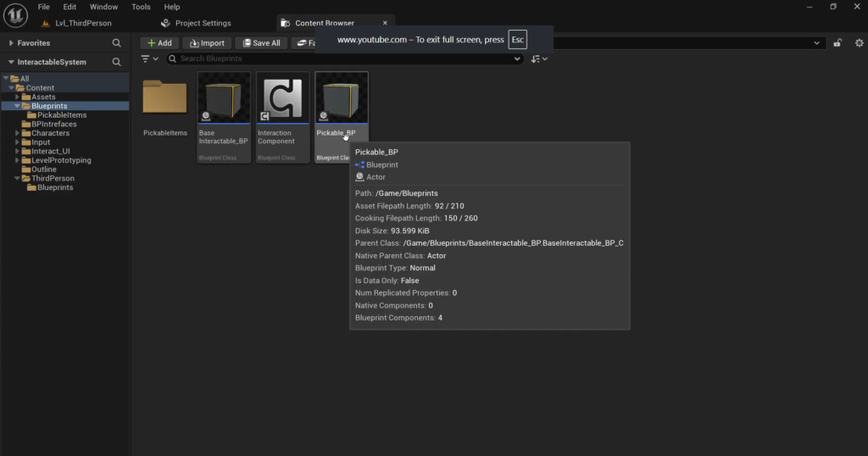The image size is (868, 456).
Task: Select the Interaction Component blueprint asset
Action: coord(282,117)
